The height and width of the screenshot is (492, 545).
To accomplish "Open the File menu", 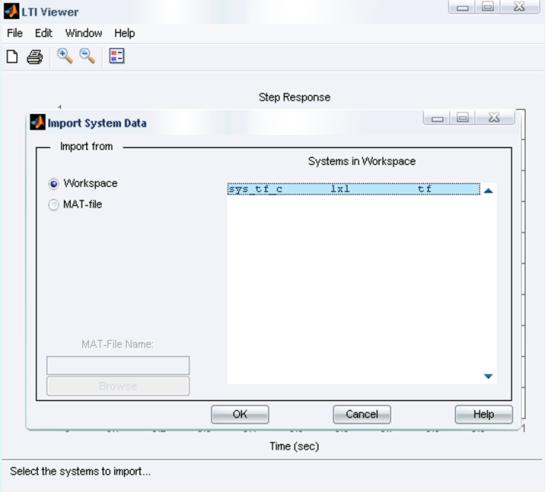I will click(15, 33).
